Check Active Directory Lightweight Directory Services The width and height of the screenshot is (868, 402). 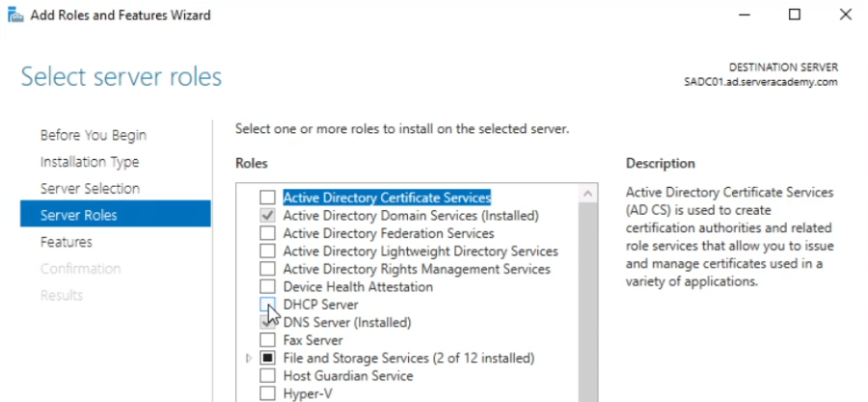[267, 252]
